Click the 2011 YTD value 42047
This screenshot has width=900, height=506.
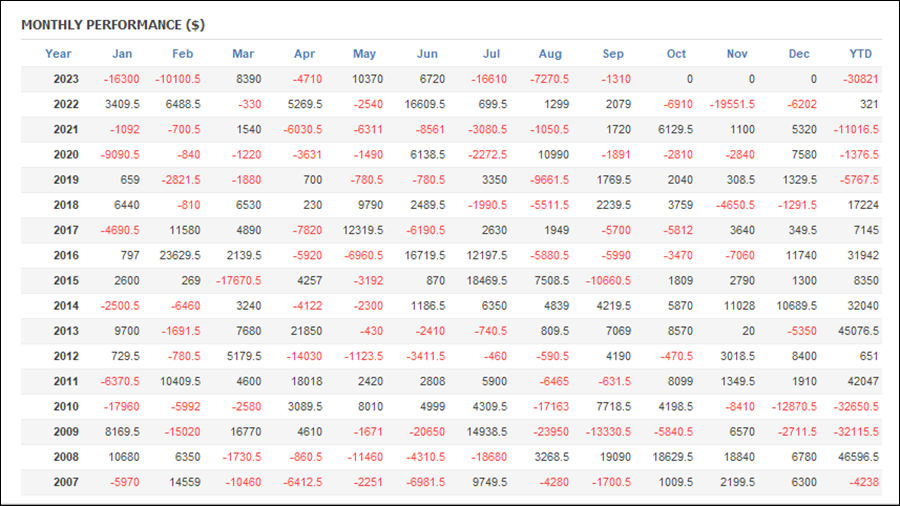863,382
